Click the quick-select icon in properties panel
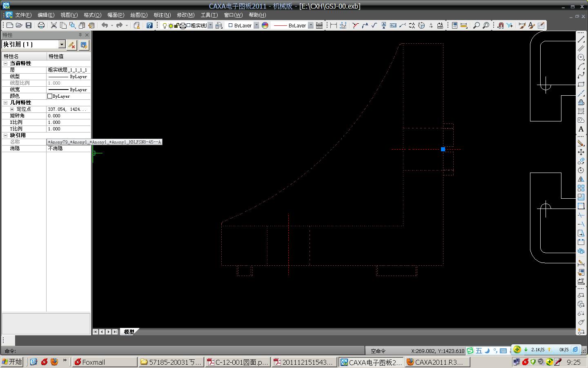The image size is (588, 368). tap(84, 45)
